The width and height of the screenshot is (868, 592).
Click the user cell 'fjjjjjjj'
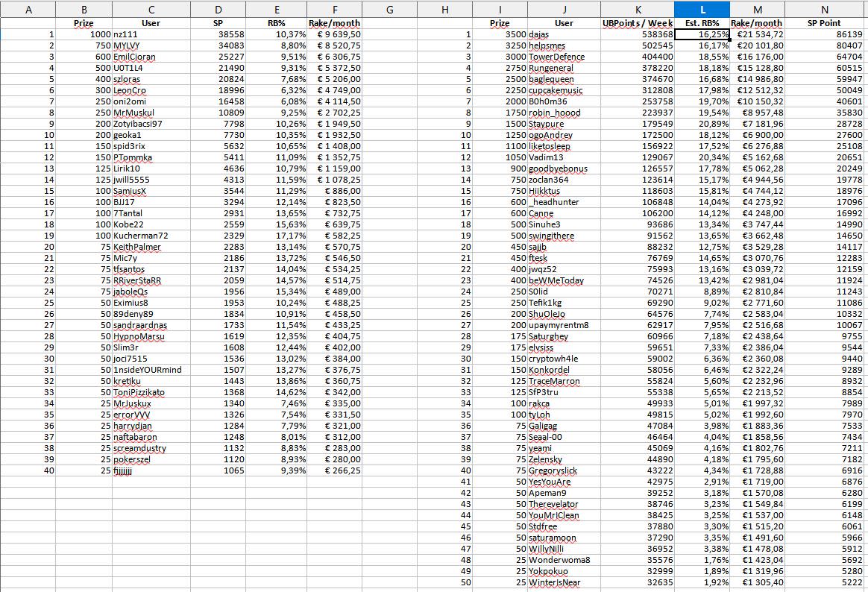point(151,470)
